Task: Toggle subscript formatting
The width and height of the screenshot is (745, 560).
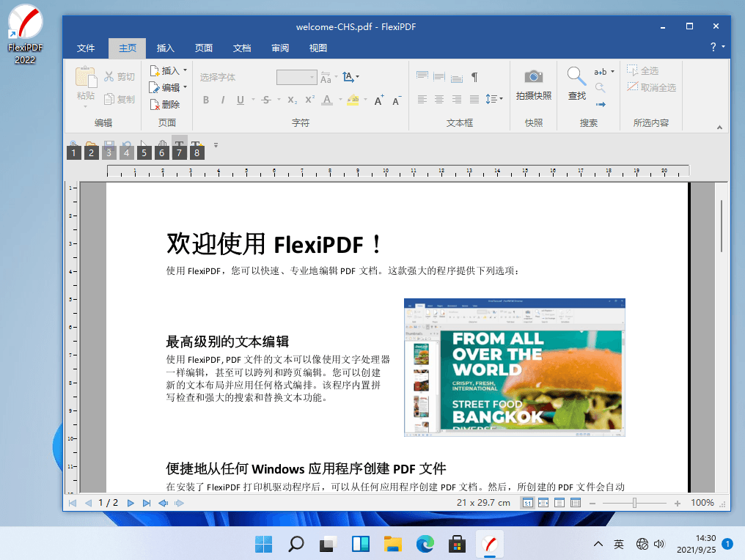Action: click(292, 100)
